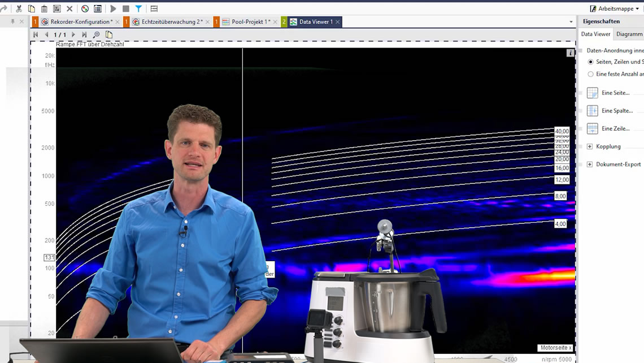Click the 'Eine Zeile...' button

pos(615,128)
